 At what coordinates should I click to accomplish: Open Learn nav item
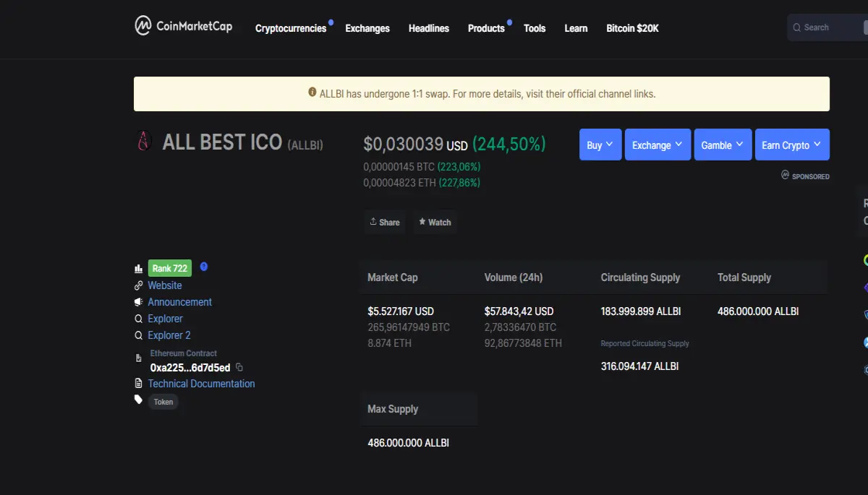pyautogui.click(x=576, y=28)
